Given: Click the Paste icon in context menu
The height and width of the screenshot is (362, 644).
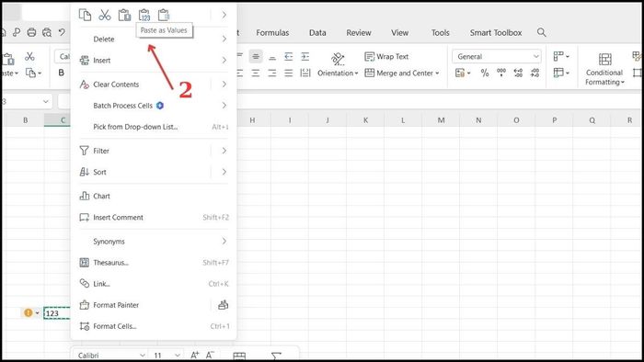Looking at the screenshot, I should coord(125,16).
